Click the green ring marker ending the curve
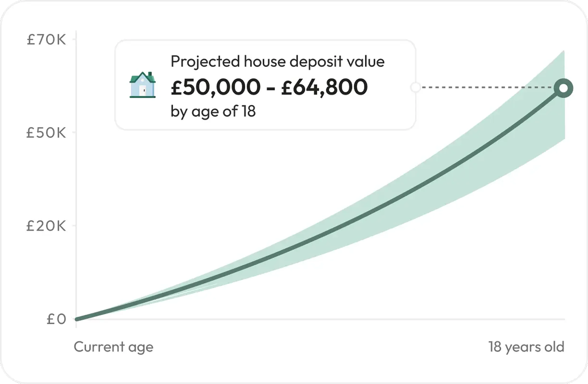The width and height of the screenshot is (588, 384). 563,88
